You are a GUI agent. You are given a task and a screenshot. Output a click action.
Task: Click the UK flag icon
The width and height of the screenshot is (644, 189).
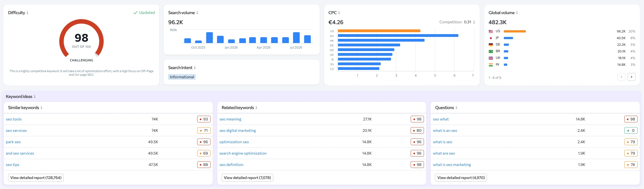tap(491, 58)
